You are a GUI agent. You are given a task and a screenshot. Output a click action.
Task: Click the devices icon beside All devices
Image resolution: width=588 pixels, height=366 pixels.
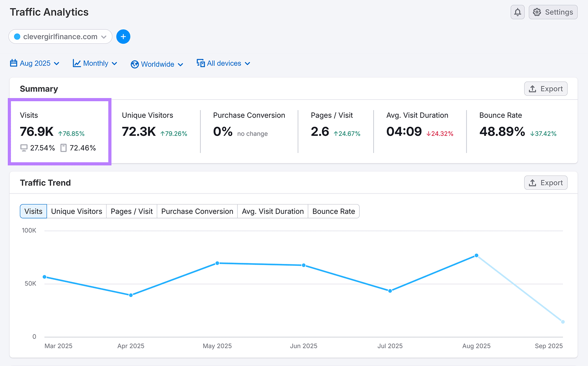200,63
